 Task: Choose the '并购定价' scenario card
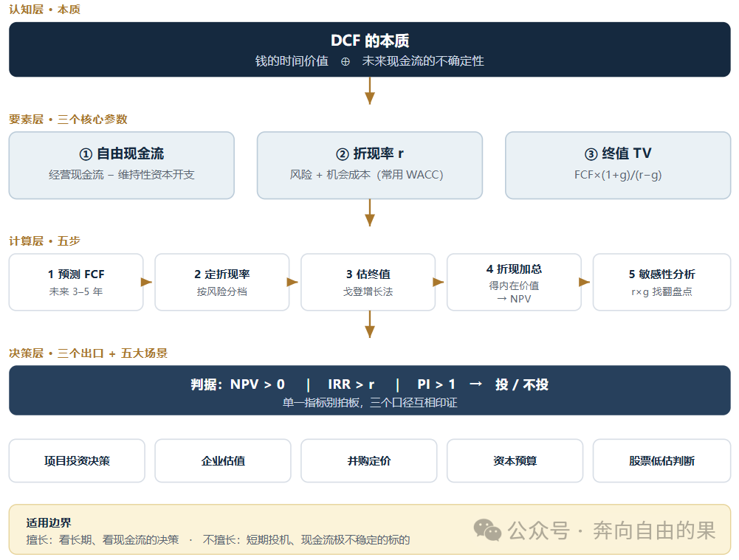(x=369, y=460)
